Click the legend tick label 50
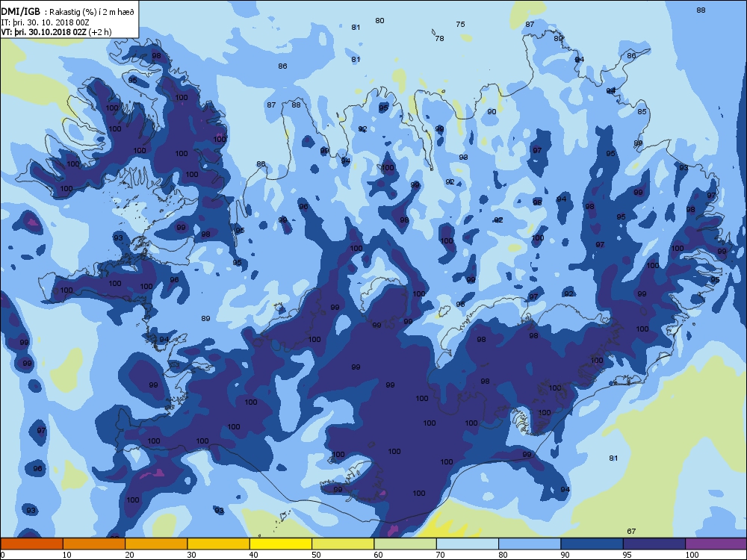This screenshot has height=560, width=747. click(x=316, y=555)
